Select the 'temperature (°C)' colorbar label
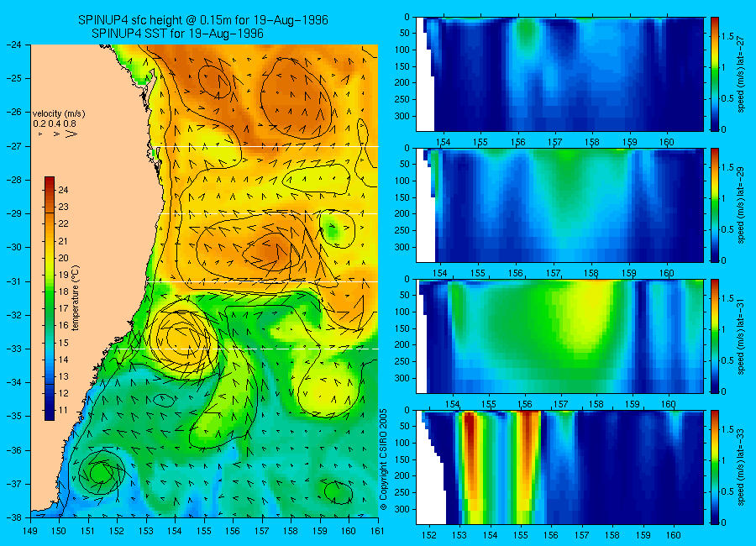 click(x=76, y=297)
